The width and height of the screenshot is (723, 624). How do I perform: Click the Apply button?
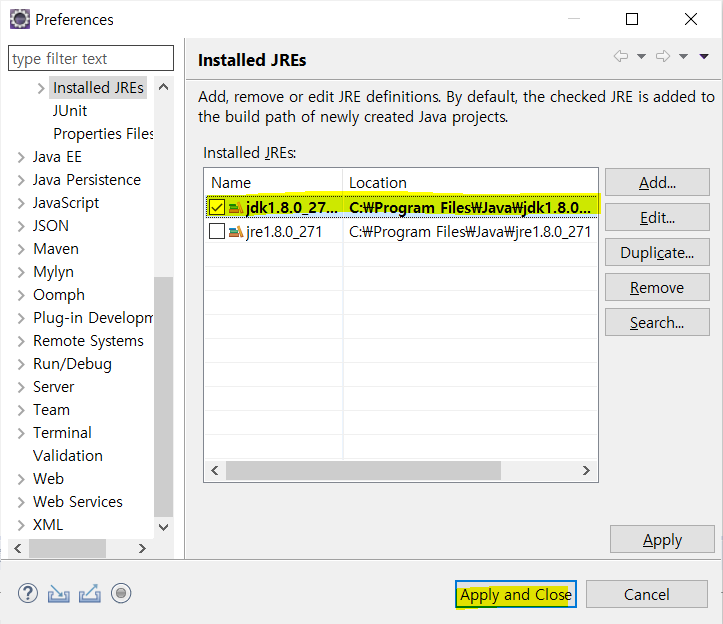[662, 540]
